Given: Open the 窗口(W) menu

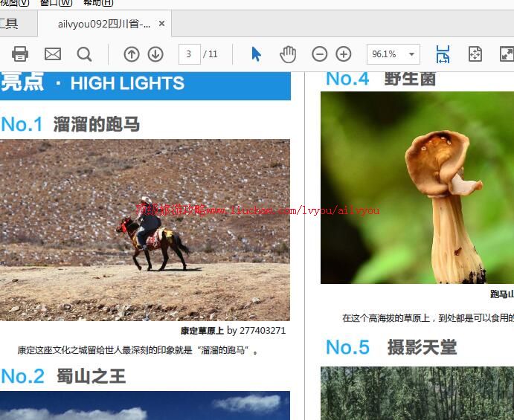Looking at the screenshot, I should click(x=56, y=3).
